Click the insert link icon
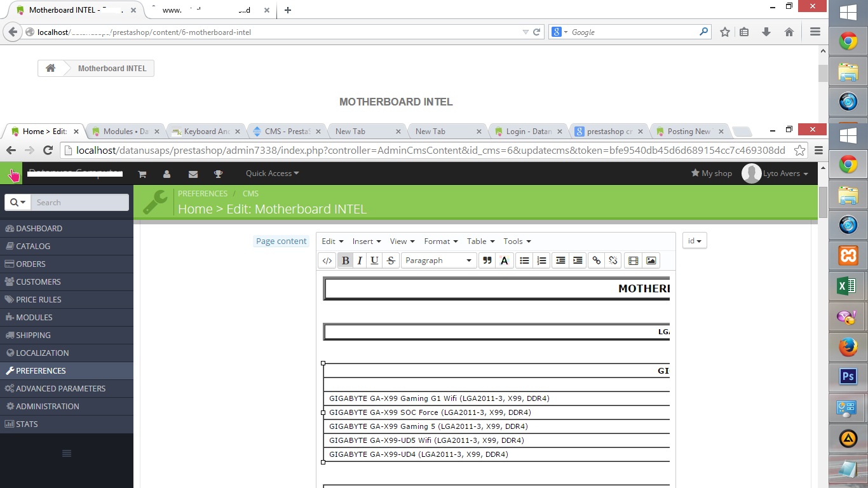The height and width of the screenshot is (488, 868). point(596,261)
